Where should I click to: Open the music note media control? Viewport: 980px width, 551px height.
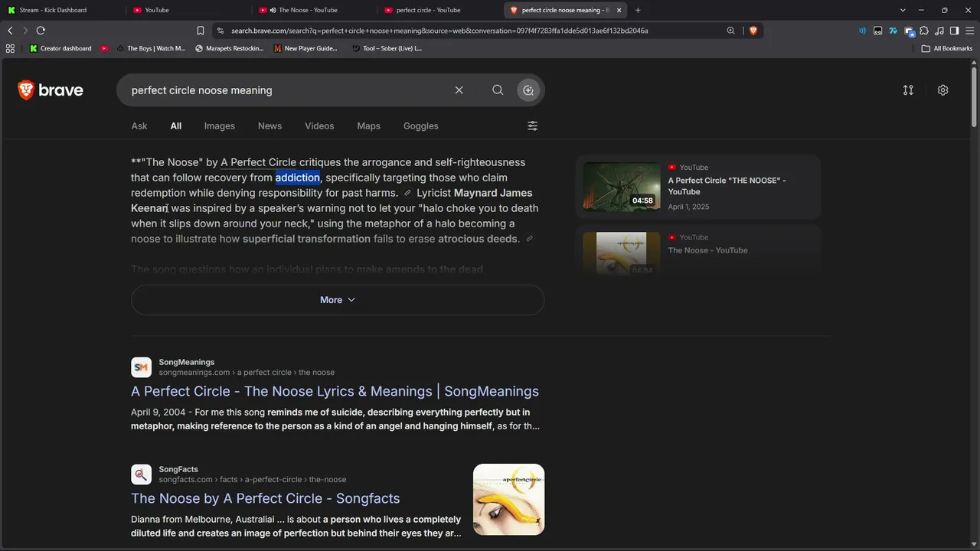click(939, 31)
